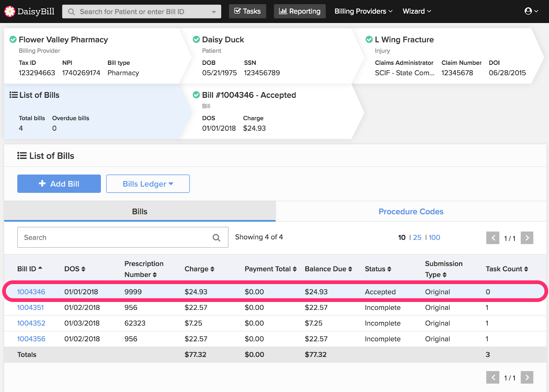Image resolution: width=549 pixels, height=392 pixels.
Task: Click the bottom next page arrow
Action: pos(527,377)
